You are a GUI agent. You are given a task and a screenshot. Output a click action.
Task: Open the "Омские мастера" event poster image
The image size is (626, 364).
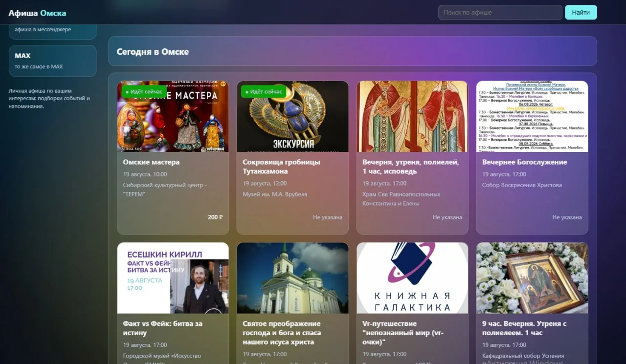pyautogui.click(x=173, y=116)
